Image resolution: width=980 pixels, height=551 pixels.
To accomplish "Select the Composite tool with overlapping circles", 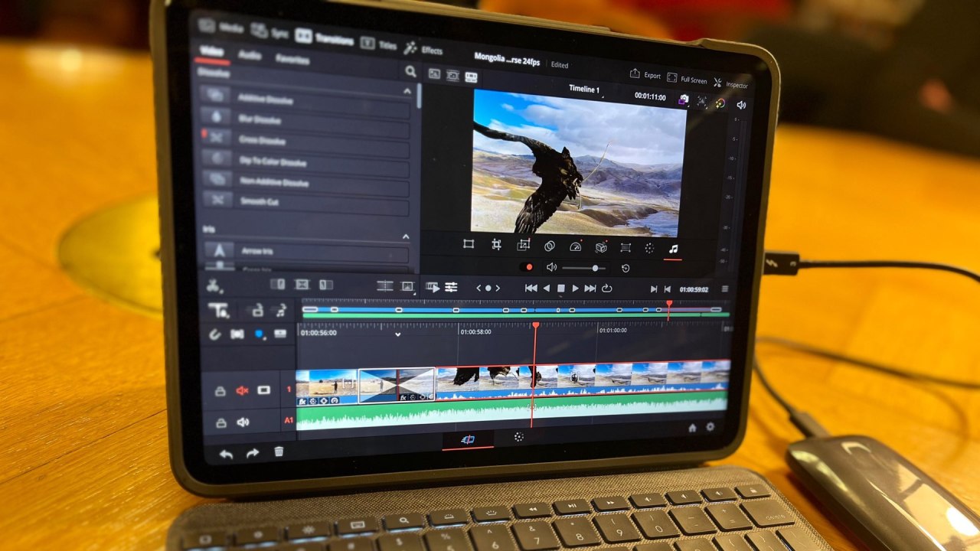I will pyautogui.click(x=549, y=246).
